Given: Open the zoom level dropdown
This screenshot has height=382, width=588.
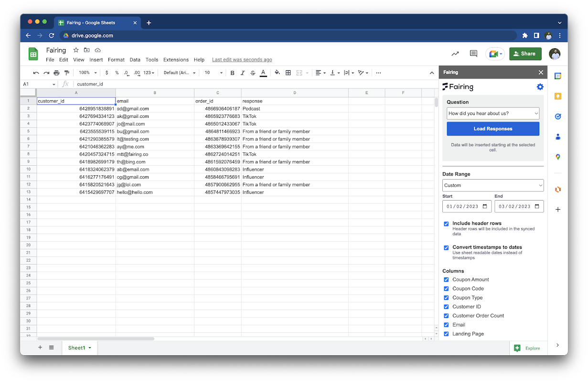Looking at the screenshot, I should tap(87, 73).
